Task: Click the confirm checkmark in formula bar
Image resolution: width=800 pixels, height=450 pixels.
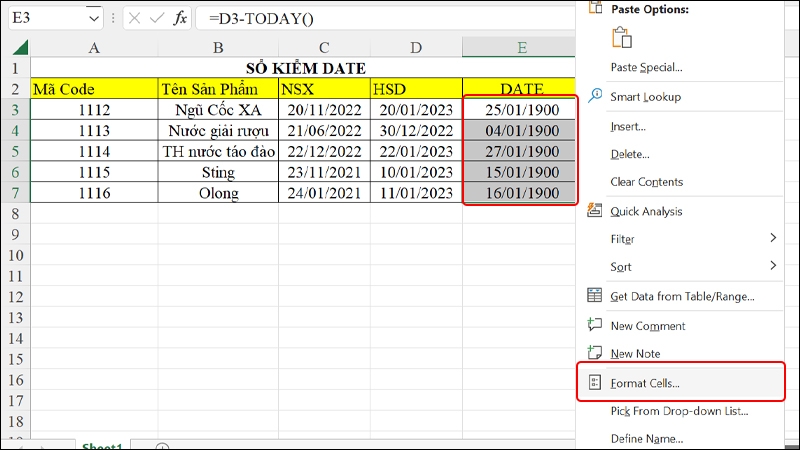Action: coord(157,18)
